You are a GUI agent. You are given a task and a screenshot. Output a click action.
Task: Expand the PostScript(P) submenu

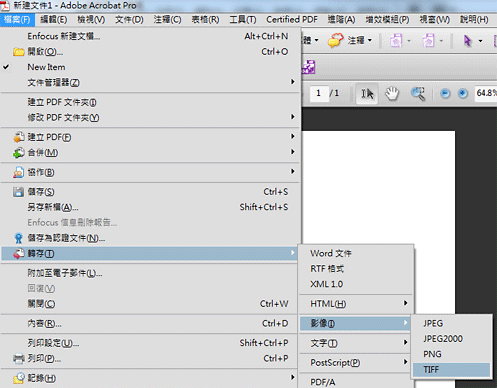(356, 363)
